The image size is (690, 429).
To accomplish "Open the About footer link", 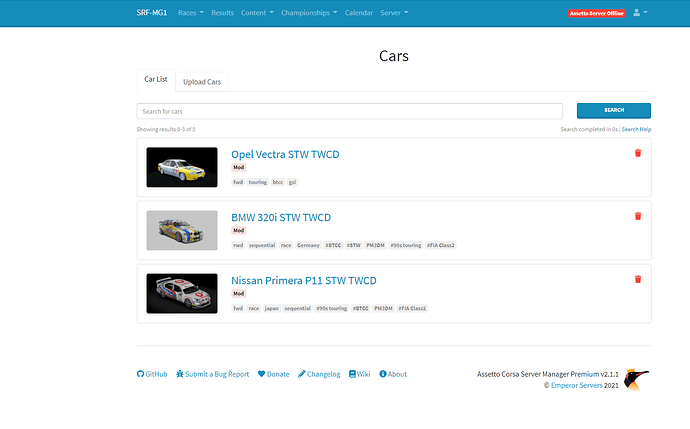I will [393, 374].
